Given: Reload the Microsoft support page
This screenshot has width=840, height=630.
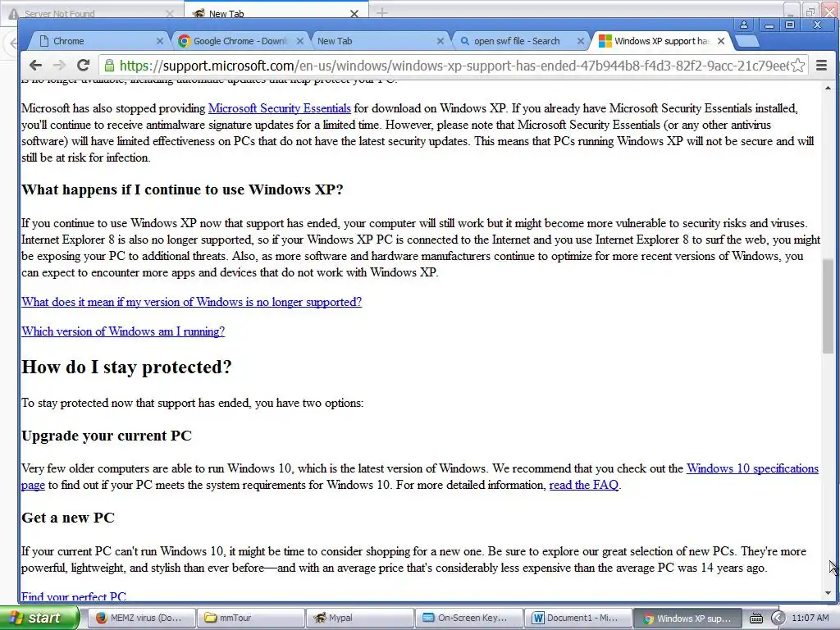Looking at the screenshot, I should click(x=83, y=66).
